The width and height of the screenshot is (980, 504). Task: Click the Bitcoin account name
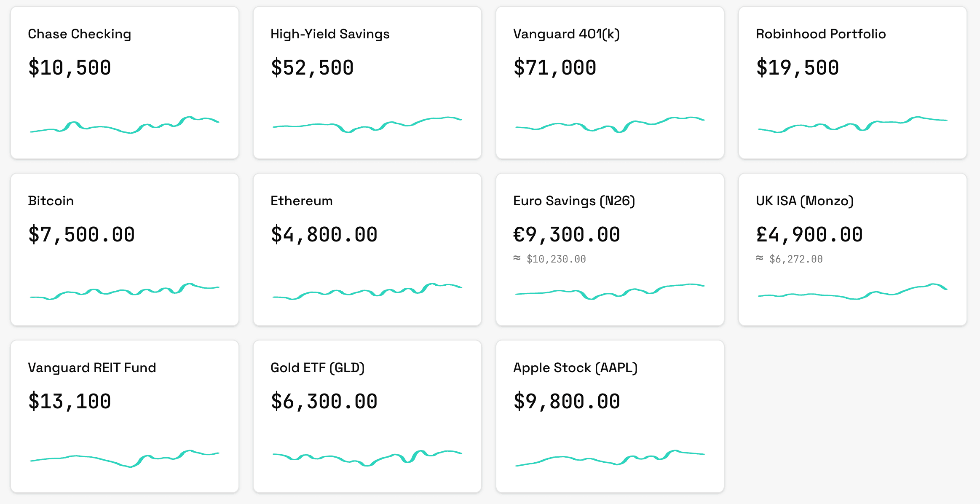tap(51, 201)
